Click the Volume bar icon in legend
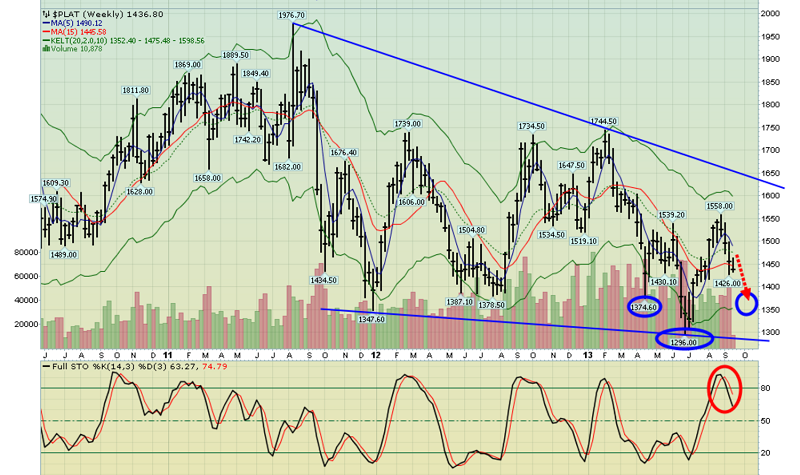The width and height of the screenshot is (800, 475). (x=46, y=49)
